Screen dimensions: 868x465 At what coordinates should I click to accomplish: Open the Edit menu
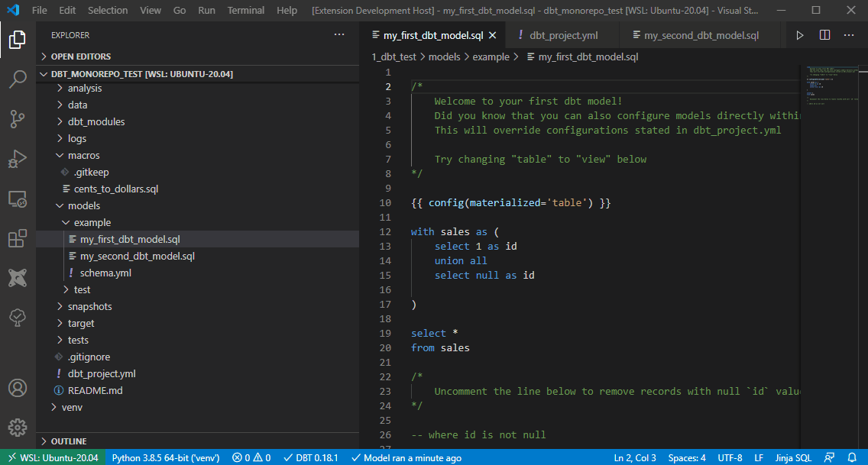point(67,10)
